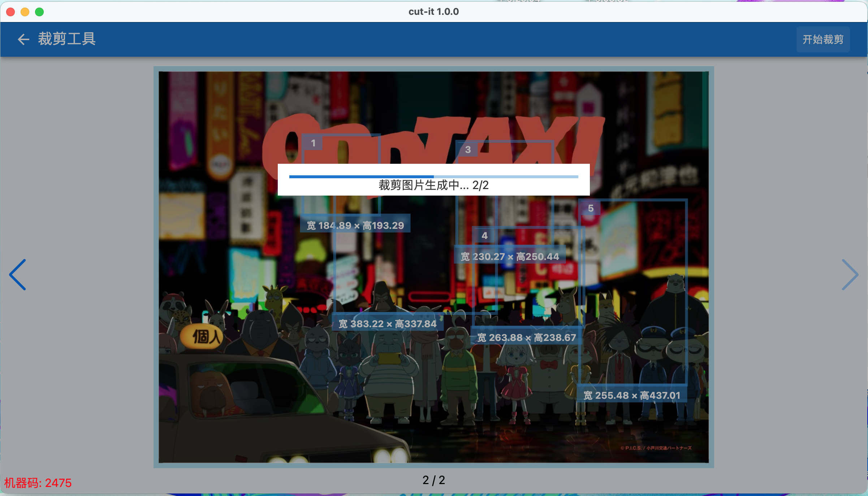Maximize the window with green button
Viewport: 868px width, 496px height.
pyautogui.click(x=39, y=12)
